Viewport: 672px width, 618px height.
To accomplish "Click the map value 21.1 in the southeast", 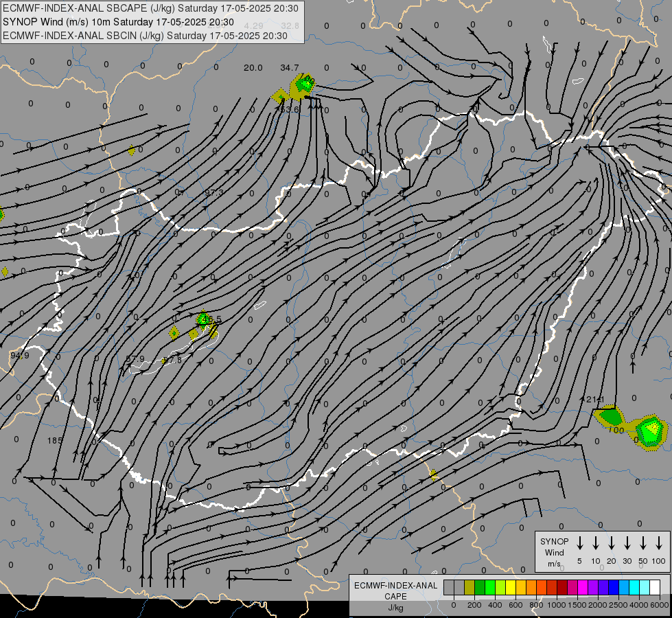I will pyautogui.click(x=595, y=400).
